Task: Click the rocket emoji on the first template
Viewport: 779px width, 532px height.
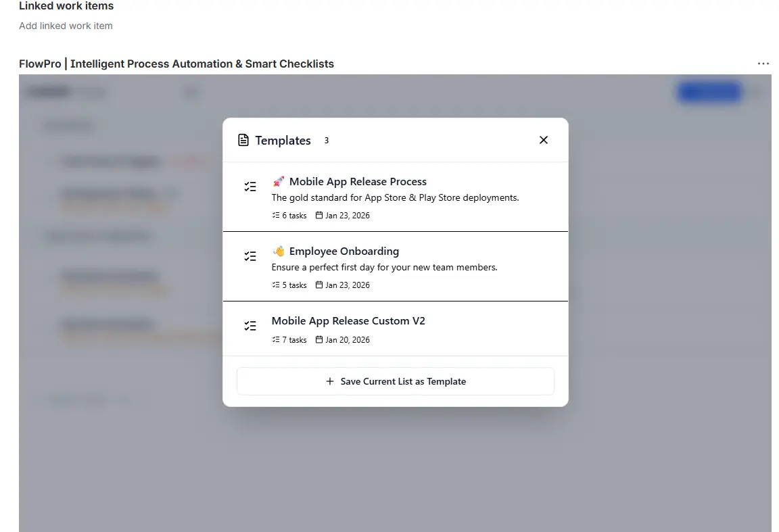Action: [279, 181]
